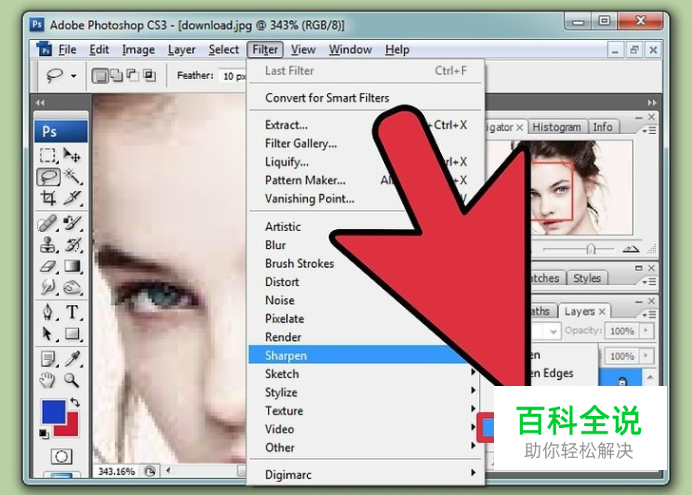
Task: Click the blue foreground color swatch
Action: (x=53, y=412)
